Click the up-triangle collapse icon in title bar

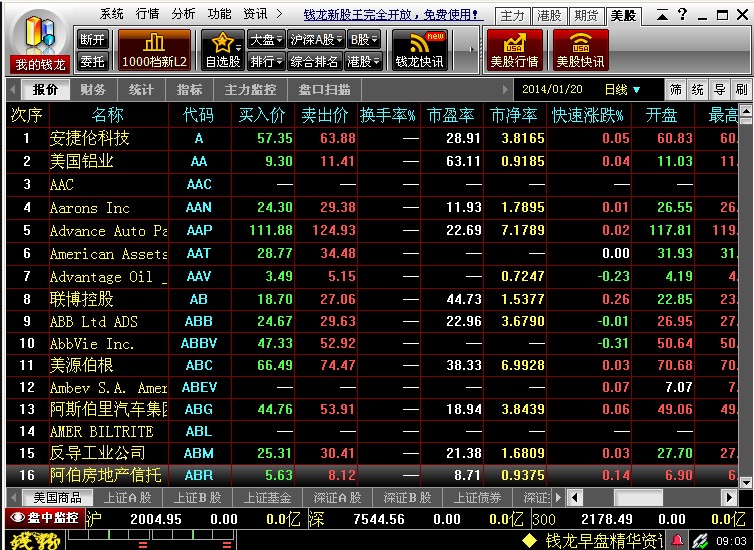pyautogui.click(x=663, y=15)
